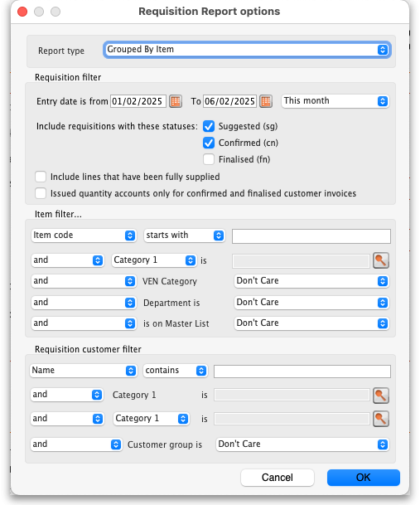The width and height of the screenshot is (420, 505).
Task: Tick Include lines that have been fully supplied
Action: click(x=41, y=177)
